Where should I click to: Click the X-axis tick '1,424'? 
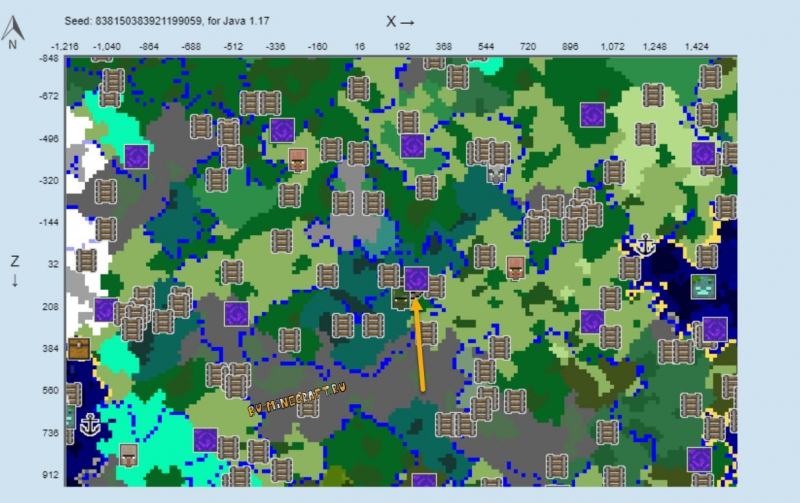click(696, 46)
